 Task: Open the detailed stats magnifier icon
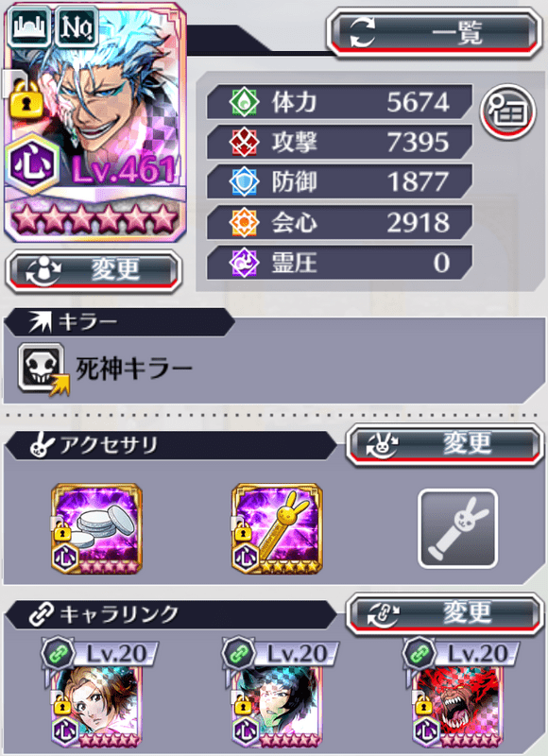pyautogui.click(x=508, y=112)
